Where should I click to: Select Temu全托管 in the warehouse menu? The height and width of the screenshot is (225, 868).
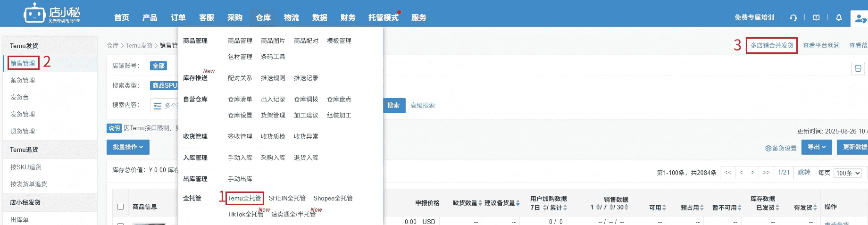click(x=244, y=198)
